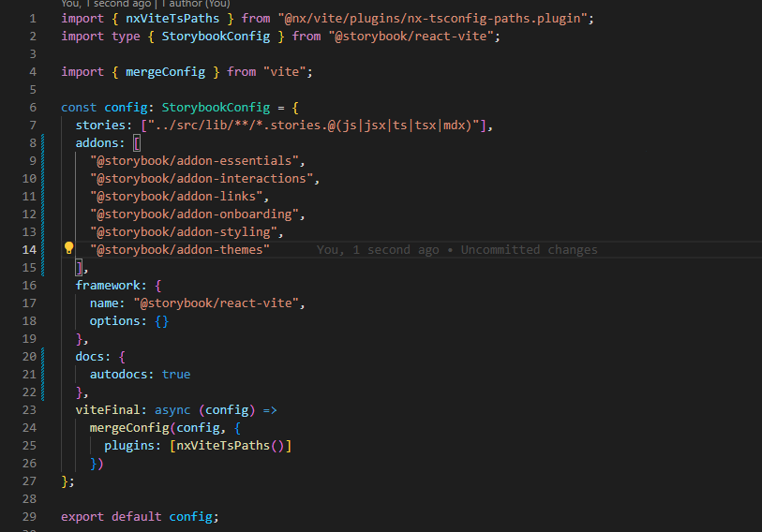Click the "vite" module string

coord(285,72)
